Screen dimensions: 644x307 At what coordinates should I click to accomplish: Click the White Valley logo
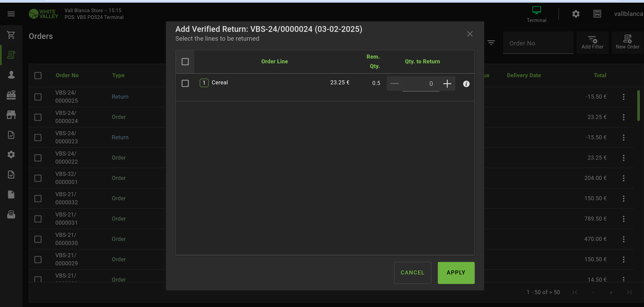[x=43, y=14]
